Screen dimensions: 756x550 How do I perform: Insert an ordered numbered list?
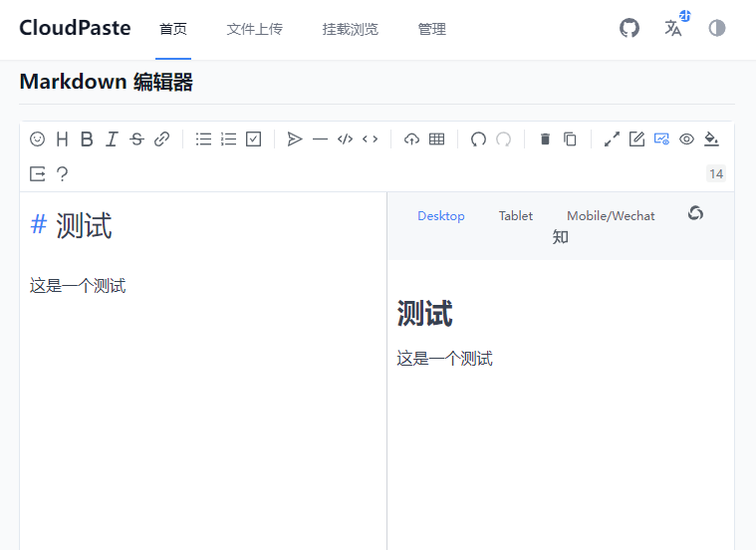click(228, 139)
